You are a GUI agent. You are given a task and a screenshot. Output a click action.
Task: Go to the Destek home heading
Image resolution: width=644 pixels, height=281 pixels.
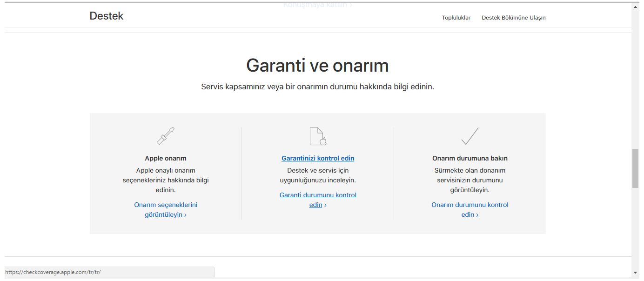[107, 16]
